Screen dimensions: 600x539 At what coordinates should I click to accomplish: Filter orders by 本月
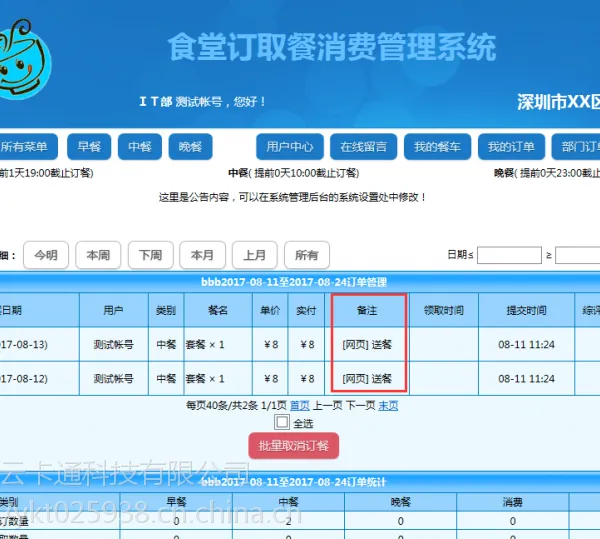[202, 255]
